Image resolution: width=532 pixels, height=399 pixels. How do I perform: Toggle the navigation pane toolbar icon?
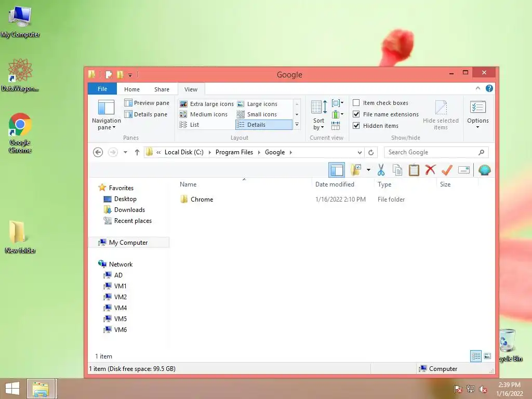(337, 170)
